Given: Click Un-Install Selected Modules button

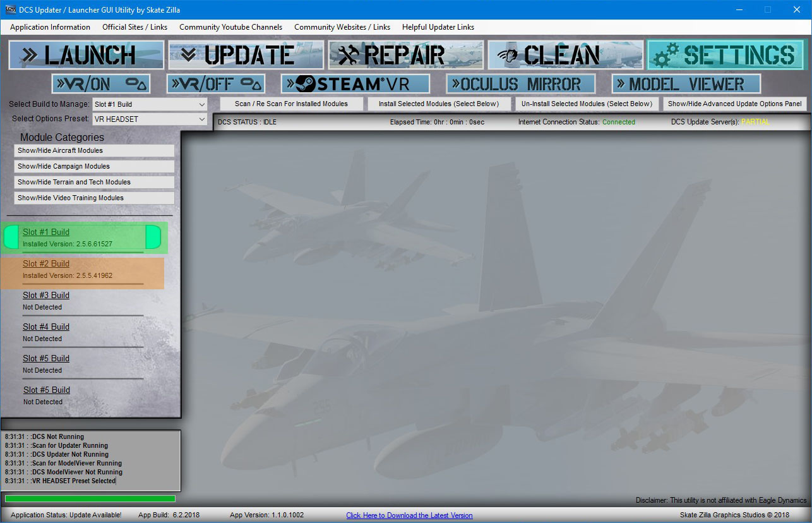Looking at the screenshot, I should coord(587,104).
